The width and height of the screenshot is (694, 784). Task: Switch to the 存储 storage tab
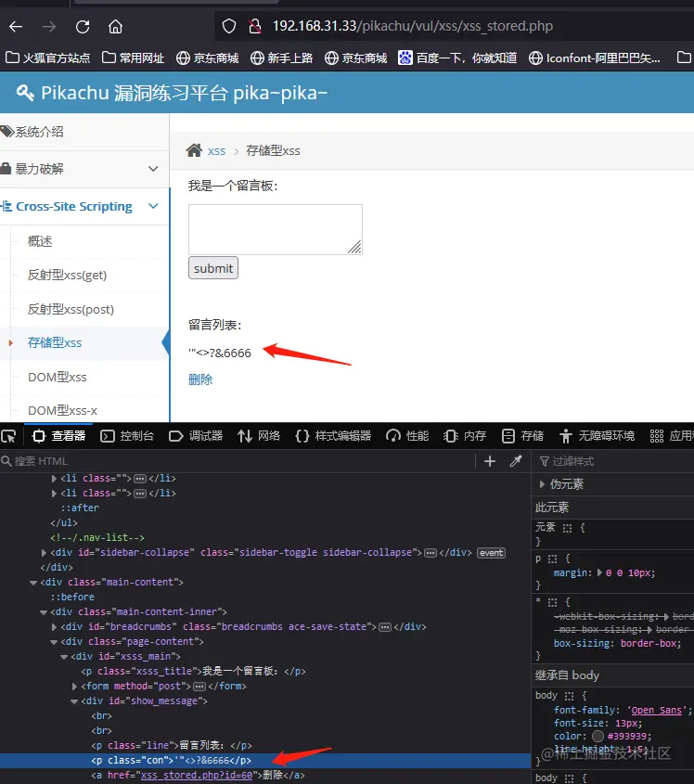pos(522,436)
